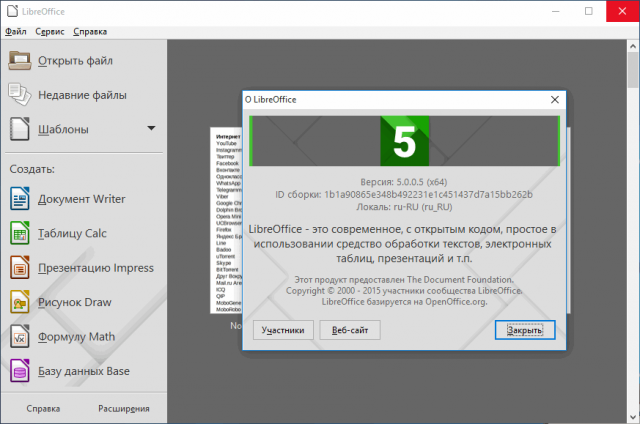This screenshot has width=640, height=424.
Task: Click the vertical scrollbar thumb
Action: coord(633,70)
